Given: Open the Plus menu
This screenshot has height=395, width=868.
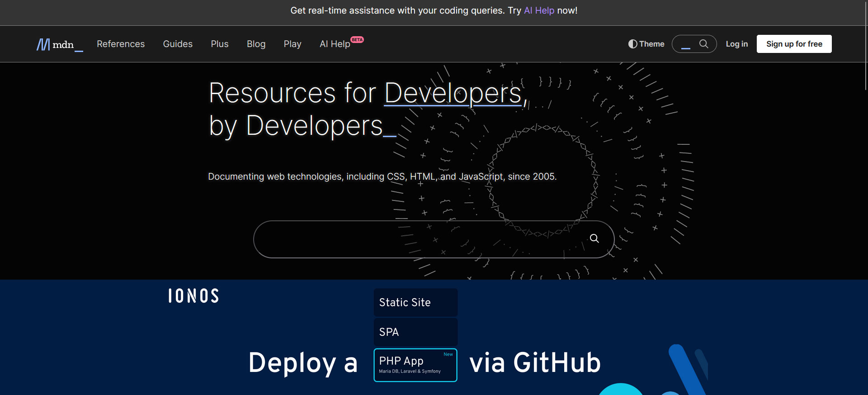Looking at the screenshot, I should point(219,44).
